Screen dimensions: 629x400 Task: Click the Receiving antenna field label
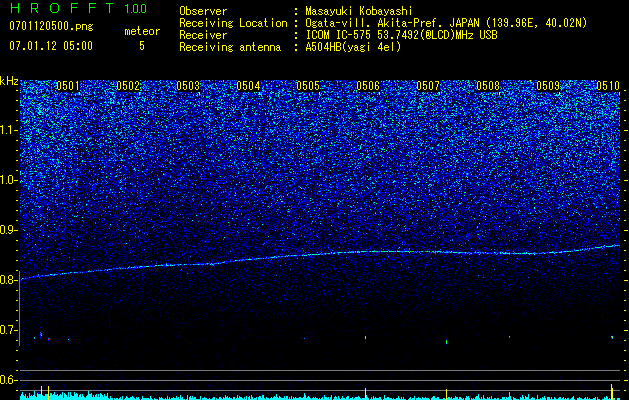[x=230, y=47]
